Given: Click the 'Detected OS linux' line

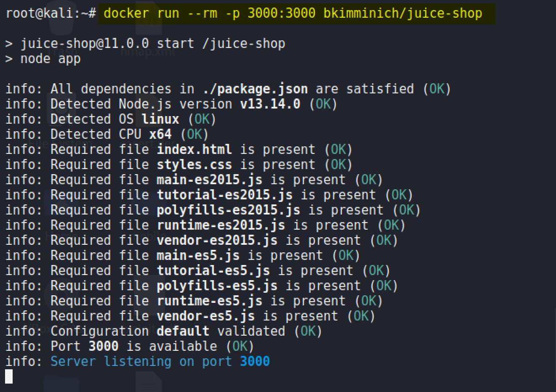Looking at the screenshot, I should [111, 119].
